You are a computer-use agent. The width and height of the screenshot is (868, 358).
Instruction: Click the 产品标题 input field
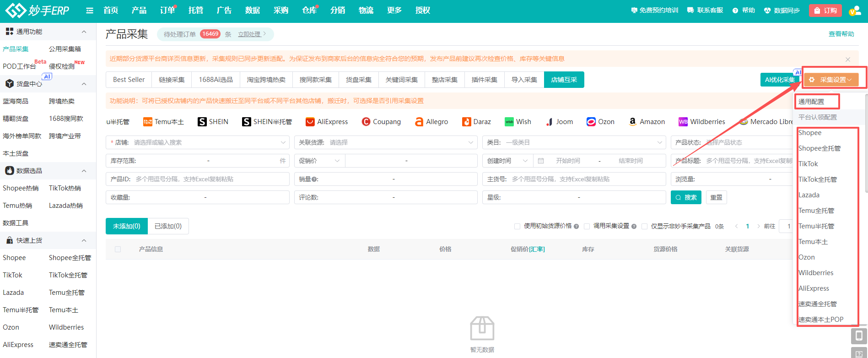pyautogui.click(x=733, y=161)
